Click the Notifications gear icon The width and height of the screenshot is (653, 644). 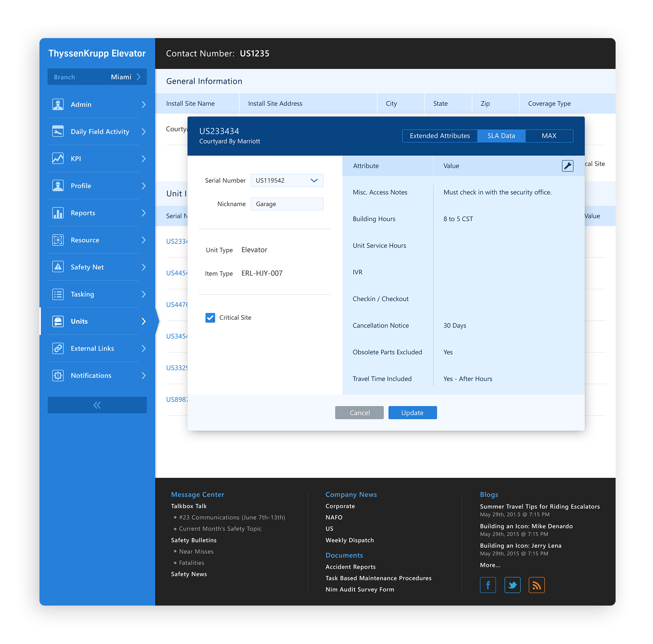pos(58,375)
